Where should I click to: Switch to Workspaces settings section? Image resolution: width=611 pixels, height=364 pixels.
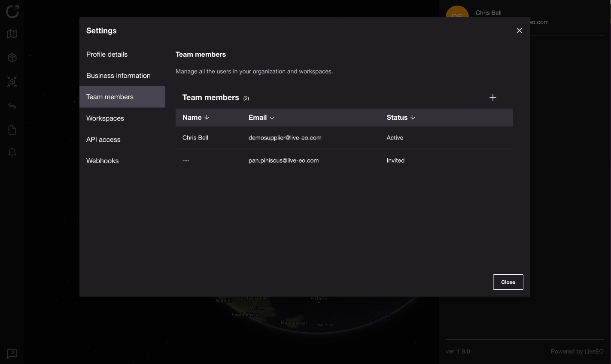(105, 118)
